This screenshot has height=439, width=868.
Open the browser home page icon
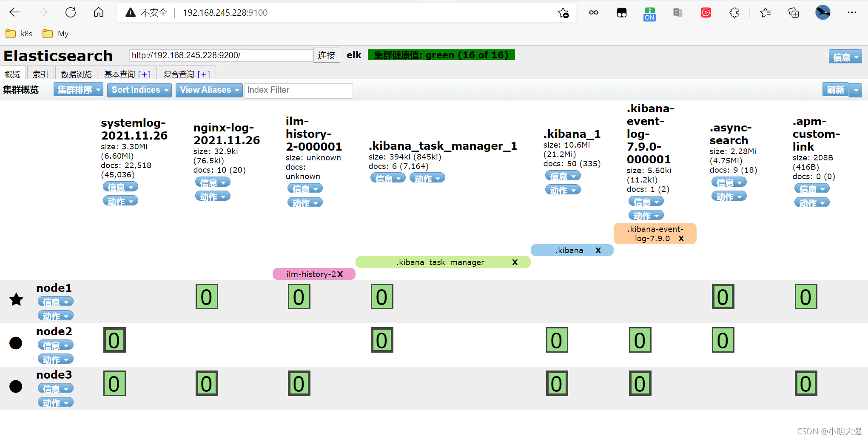pyautogui.click(x=99, y=12)
